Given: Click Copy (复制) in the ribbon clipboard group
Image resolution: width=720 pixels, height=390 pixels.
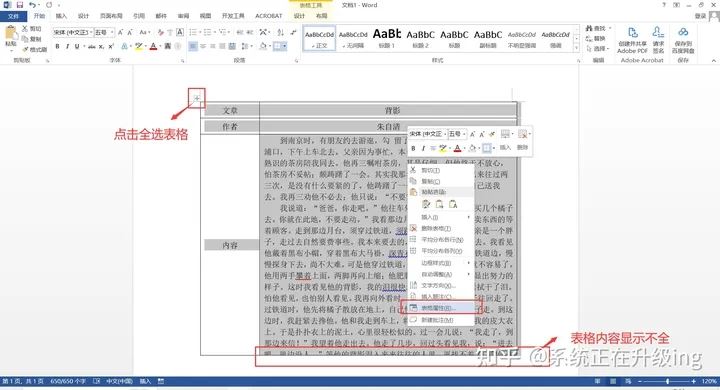Looking at the screenshot, I should [x=32, y=39].
